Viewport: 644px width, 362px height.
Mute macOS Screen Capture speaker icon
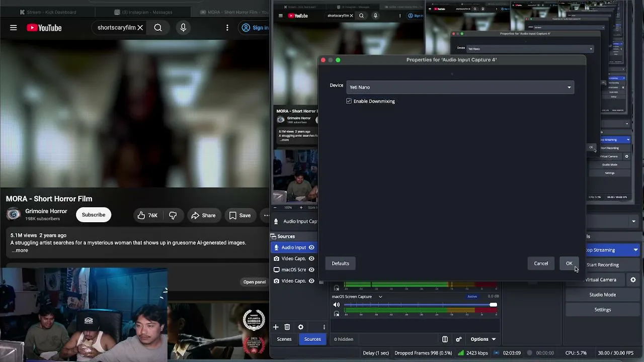[337, 305]
